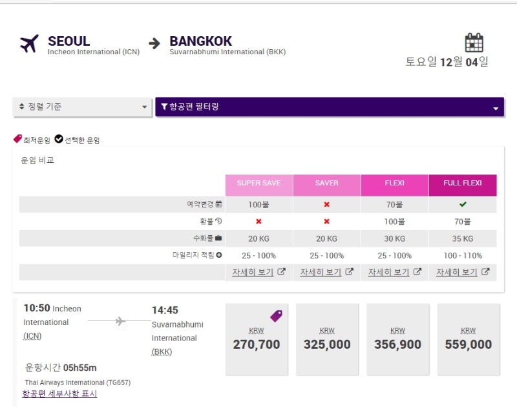
Task: Click the caret at right of 항공편 필터링 bar
Action: tap(496, 109)
